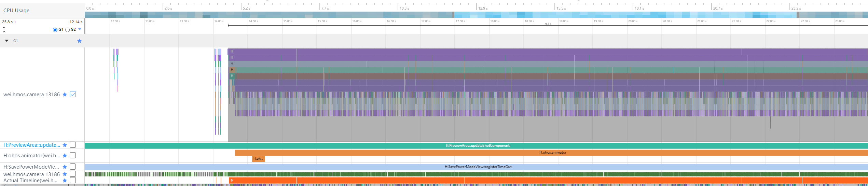Image resolution: width=868 pixels, height=186 pixels.
Task: Click the star icon in G1 group header
Action: [79, 41]
